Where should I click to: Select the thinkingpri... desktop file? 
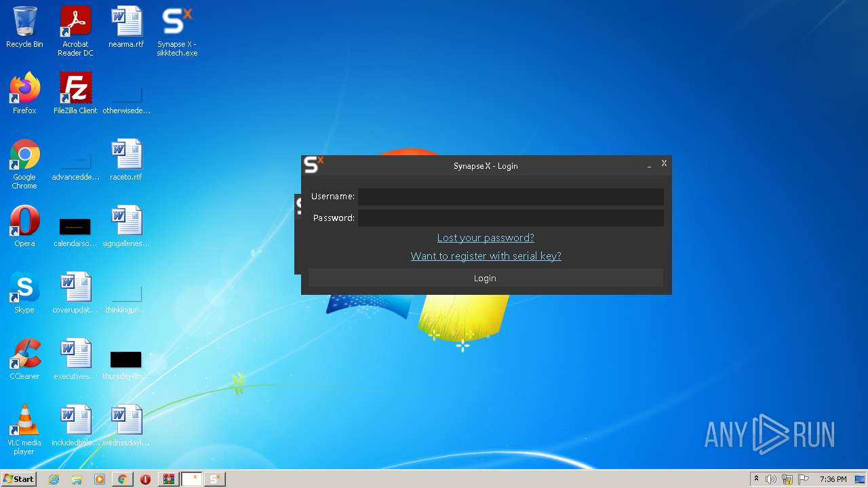pos(126,297)
